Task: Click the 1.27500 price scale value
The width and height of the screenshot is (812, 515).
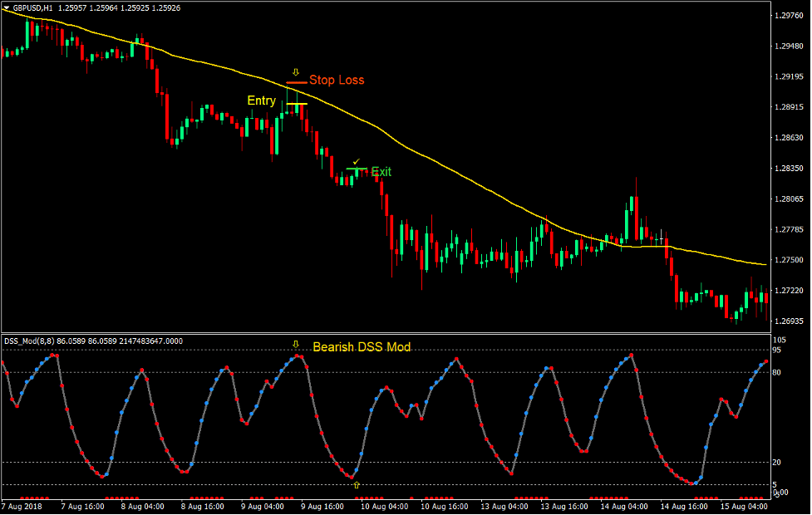Action: click(x=791, y=258)
